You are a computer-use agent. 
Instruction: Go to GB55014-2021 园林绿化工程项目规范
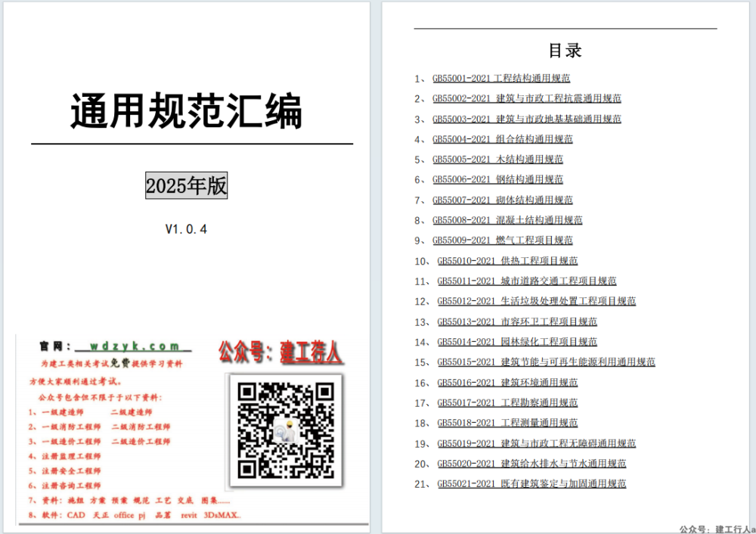point(517,342)
